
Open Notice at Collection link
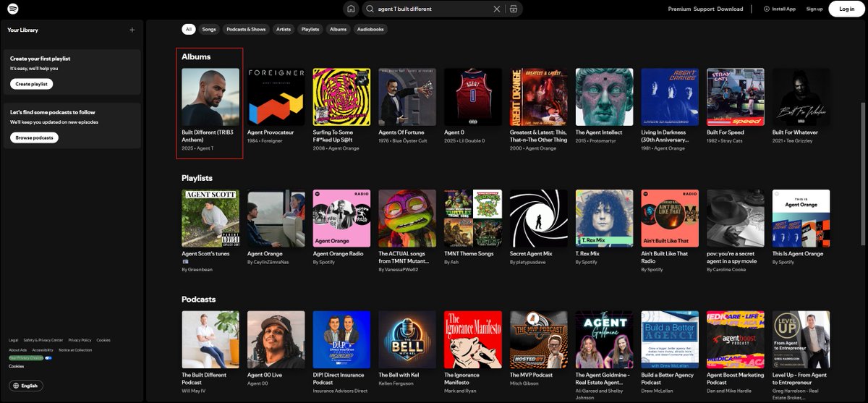tap(75, 349)
